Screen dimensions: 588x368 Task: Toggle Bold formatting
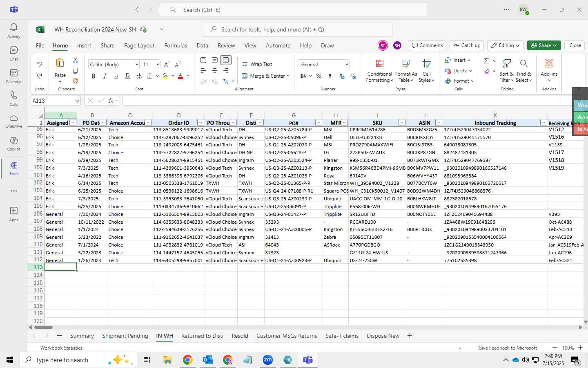pyautogui.click(x=94, y=76)
